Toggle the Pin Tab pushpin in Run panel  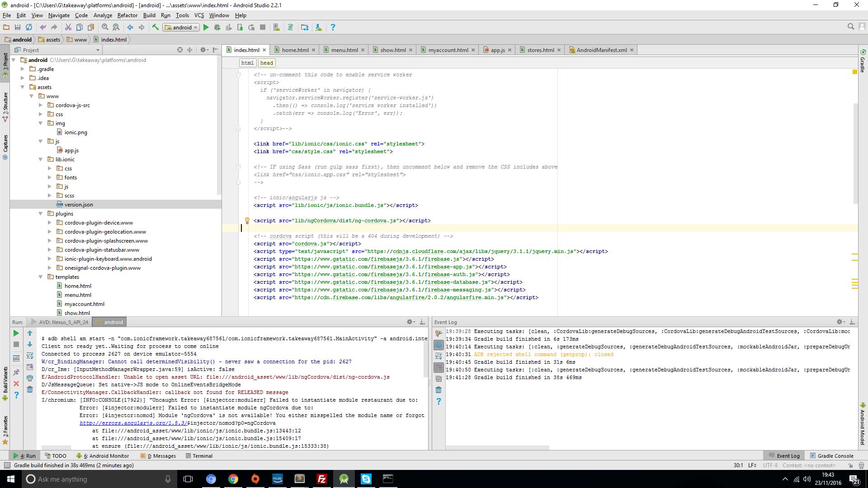point(16,372)
